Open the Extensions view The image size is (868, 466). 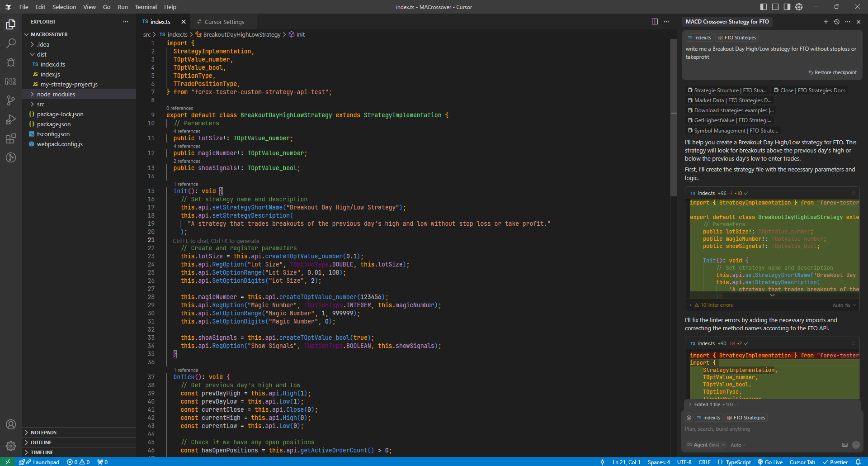click(11, 138)
